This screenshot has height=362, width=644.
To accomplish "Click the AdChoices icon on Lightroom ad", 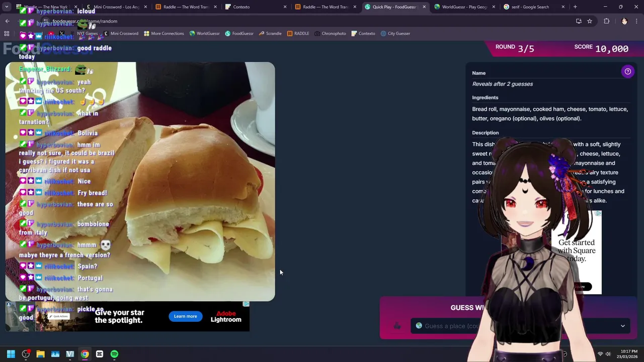I will (246, 304).
